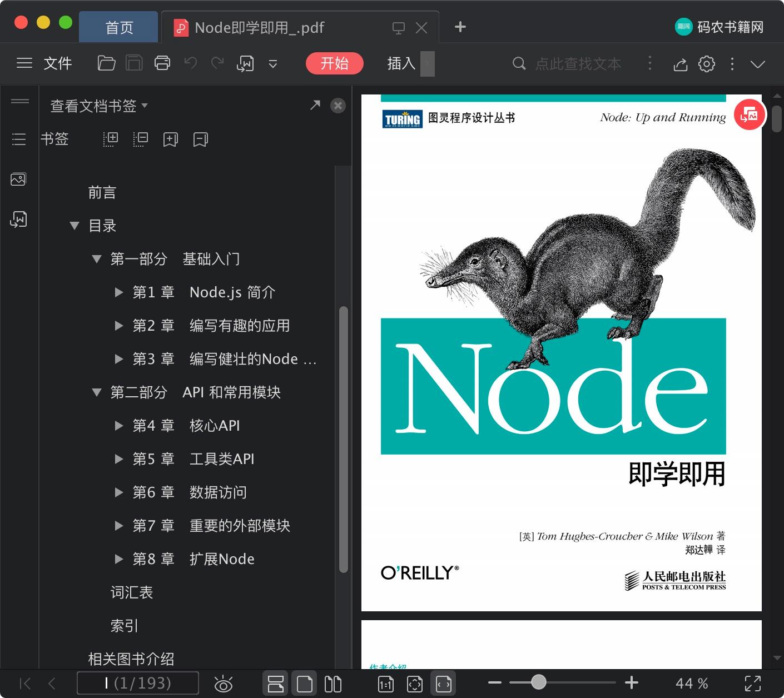Select bookmark 第7 章 重要的外部模块
Viewport: 784px width, 698px height.
pyautogui.click(x=211, y=526)
